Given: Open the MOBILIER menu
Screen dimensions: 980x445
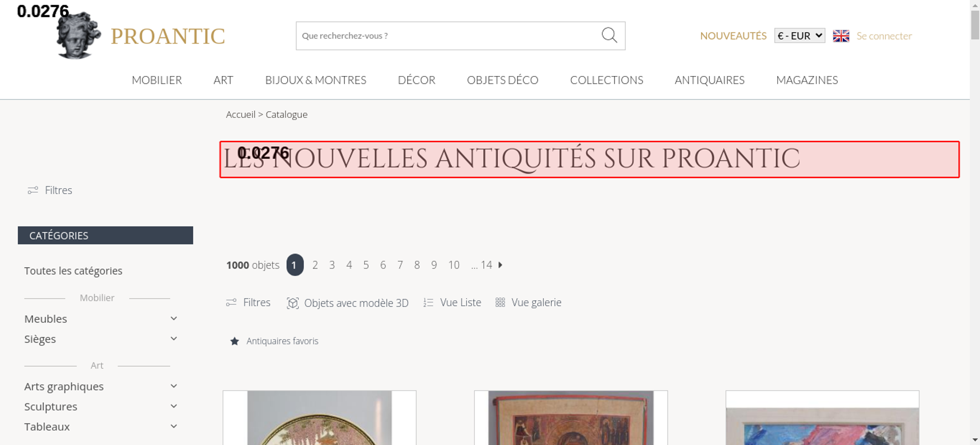Looking at the screenshot, I should [157, 80].
